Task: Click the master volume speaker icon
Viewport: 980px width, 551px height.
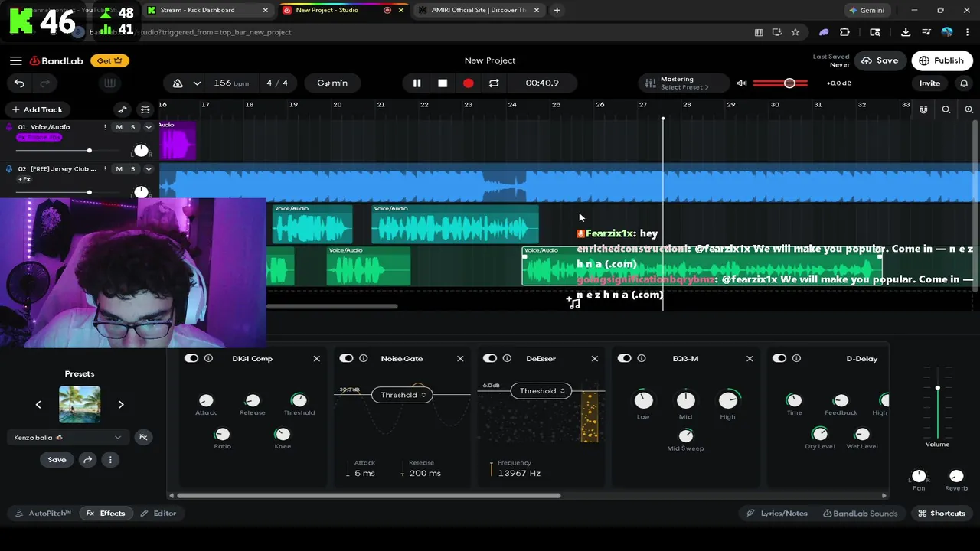Action: (741, 83)
